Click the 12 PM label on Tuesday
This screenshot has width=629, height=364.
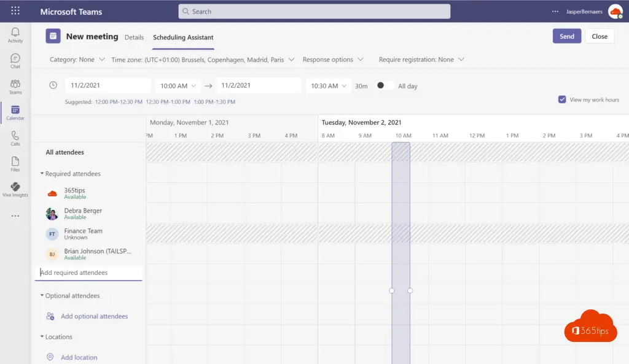tap(477, 136)
